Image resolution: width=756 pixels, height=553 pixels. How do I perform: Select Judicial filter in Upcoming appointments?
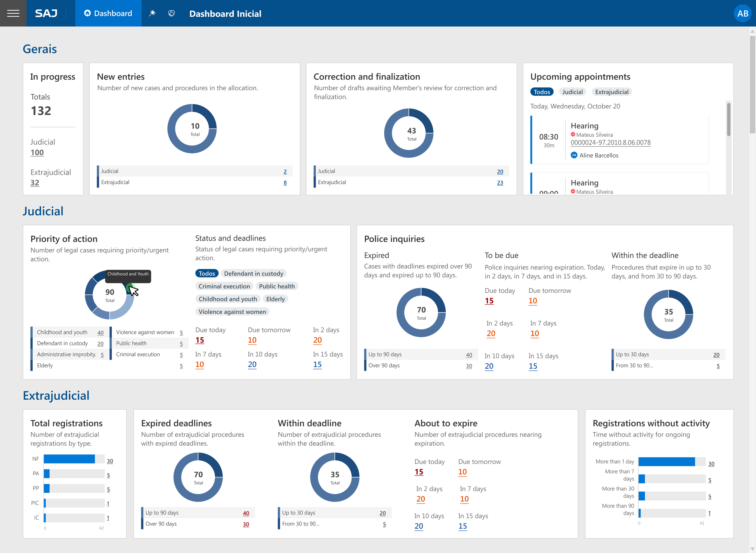572,92
